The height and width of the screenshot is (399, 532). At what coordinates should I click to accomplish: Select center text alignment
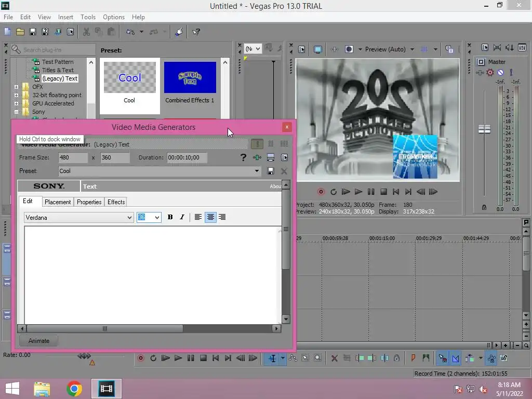coord(210,217)
